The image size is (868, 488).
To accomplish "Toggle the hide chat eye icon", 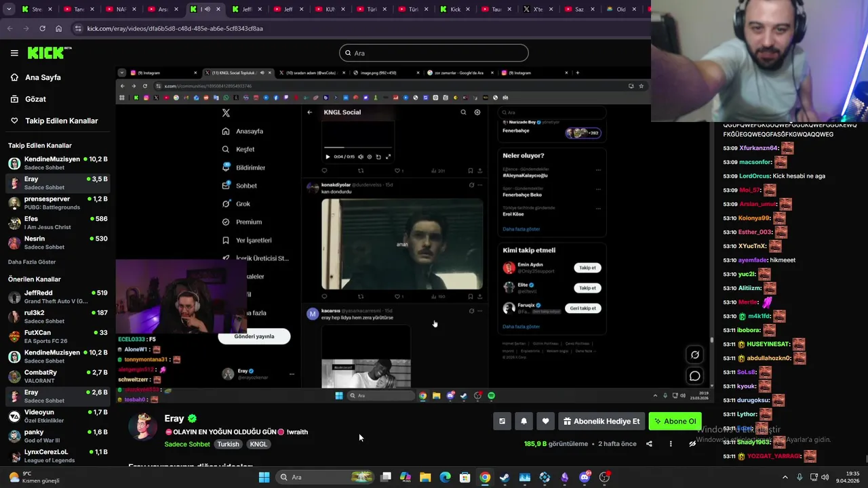I will (x=692, y=444).
